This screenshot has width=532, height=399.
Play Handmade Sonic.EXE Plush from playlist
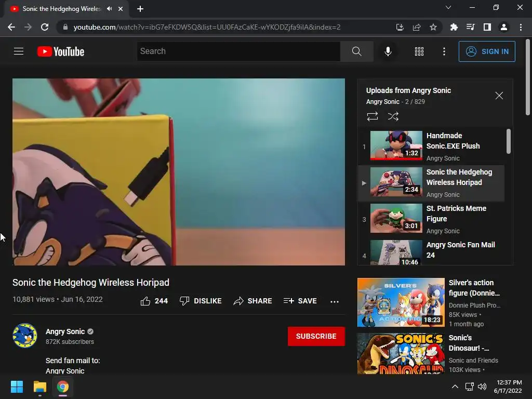click(431, 146)
